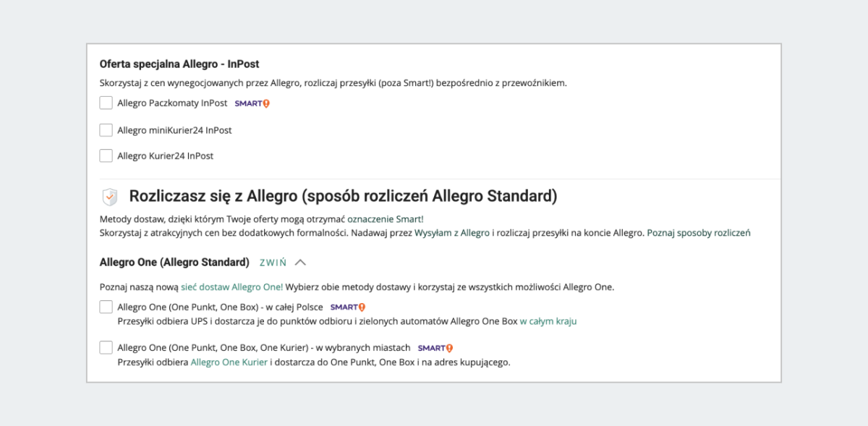
Task: Check Allegro Paczkomaty InPost checkbox
Action: tap(106, 103)
